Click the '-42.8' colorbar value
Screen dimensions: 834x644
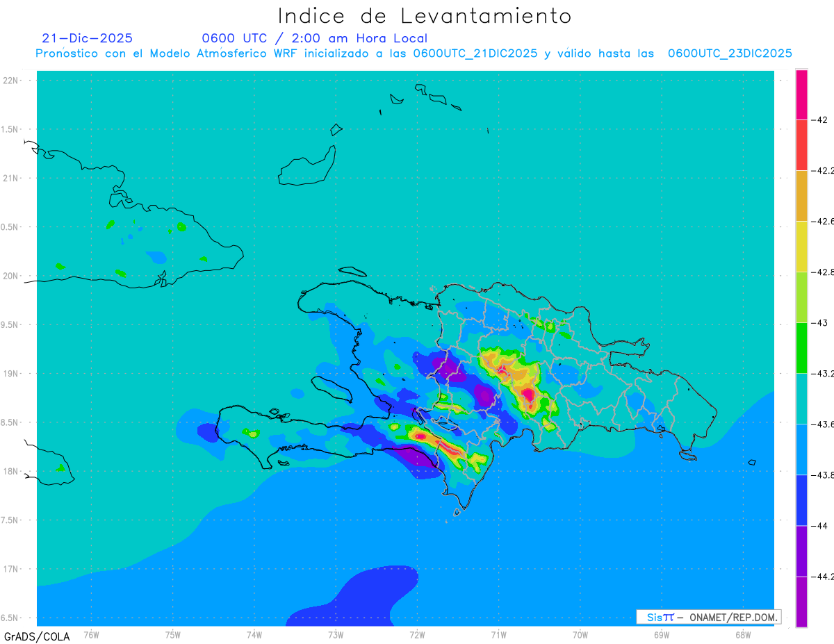click(823, 272)
